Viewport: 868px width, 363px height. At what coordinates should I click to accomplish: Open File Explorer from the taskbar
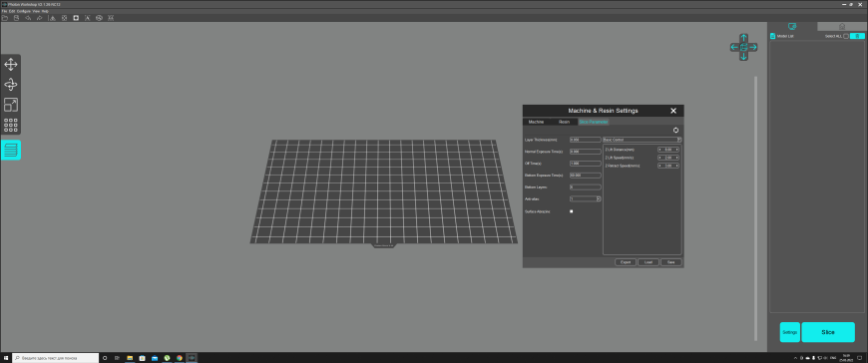[130, 358]
